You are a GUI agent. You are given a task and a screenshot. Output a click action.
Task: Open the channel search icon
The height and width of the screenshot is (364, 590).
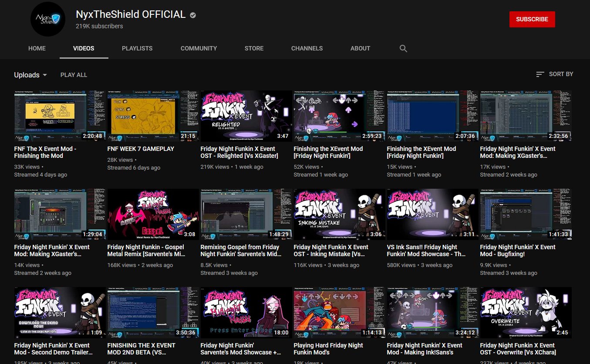[x=403, y=48]
